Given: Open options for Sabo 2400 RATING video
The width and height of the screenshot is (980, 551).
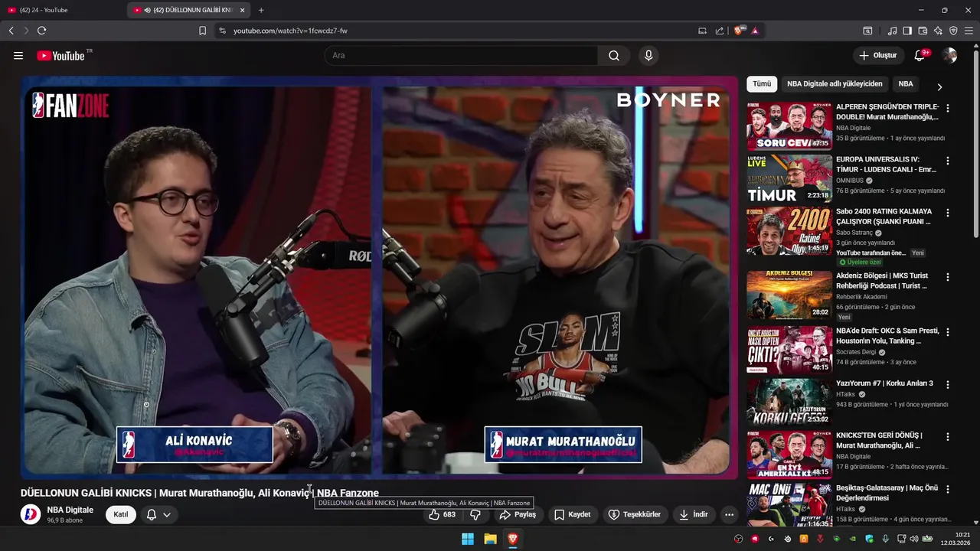Looking at the screenshot, I should [x=948, y=213].
